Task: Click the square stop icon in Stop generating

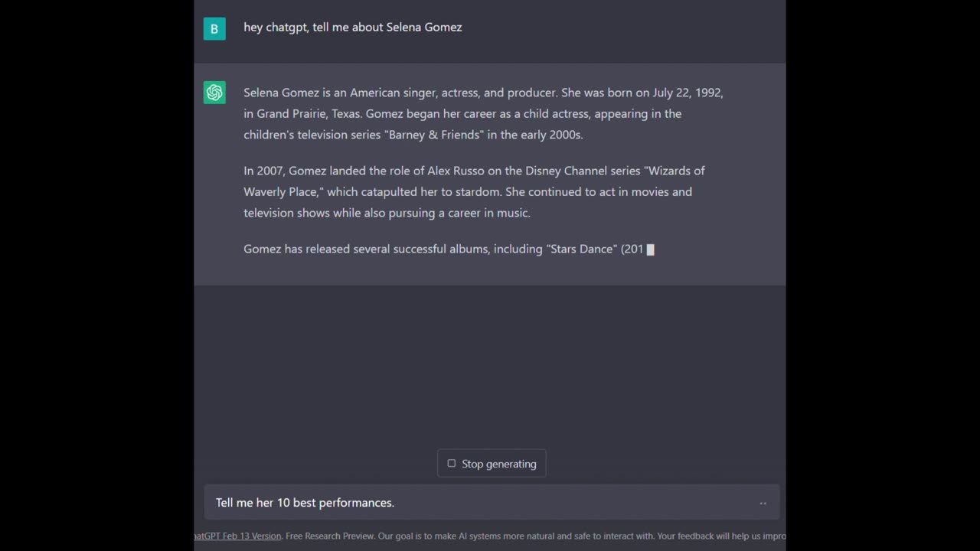Action: (x=451, y=464)
